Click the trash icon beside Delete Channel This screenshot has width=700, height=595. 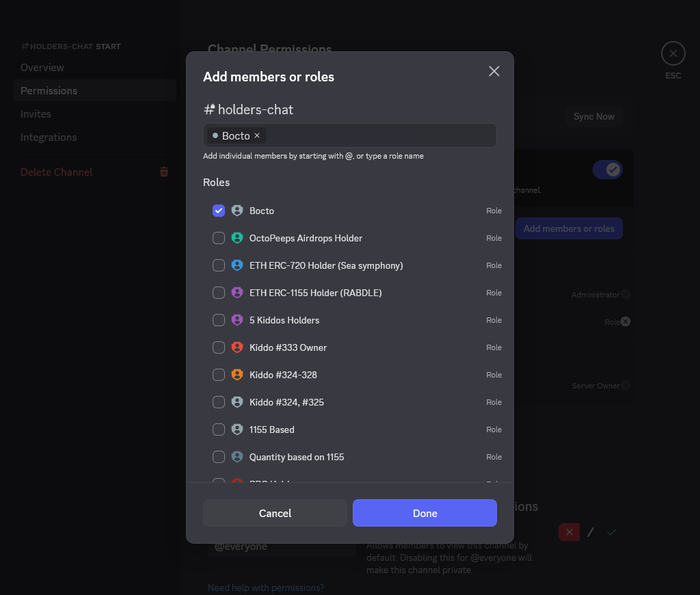164,172
